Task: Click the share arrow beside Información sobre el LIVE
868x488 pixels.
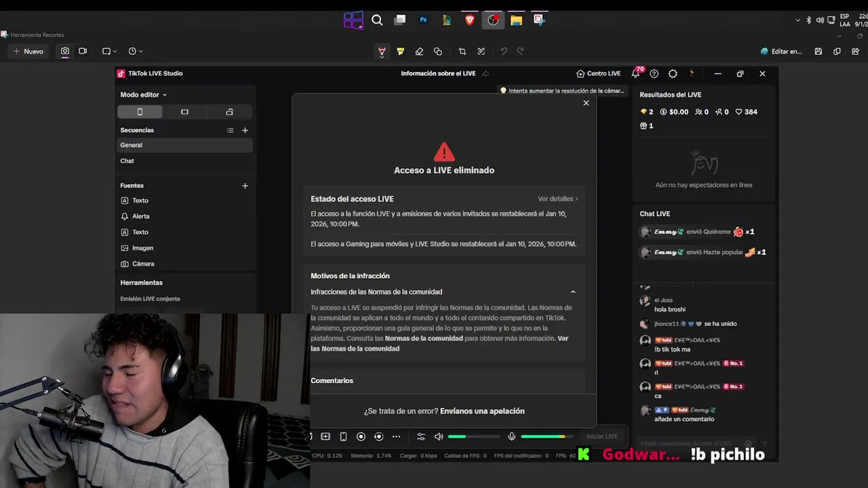Action: coord(486,73)
